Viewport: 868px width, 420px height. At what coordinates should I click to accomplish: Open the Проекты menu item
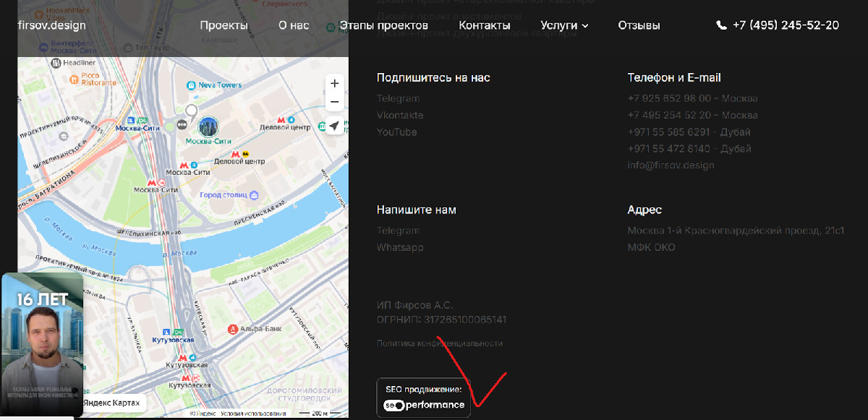224,25
